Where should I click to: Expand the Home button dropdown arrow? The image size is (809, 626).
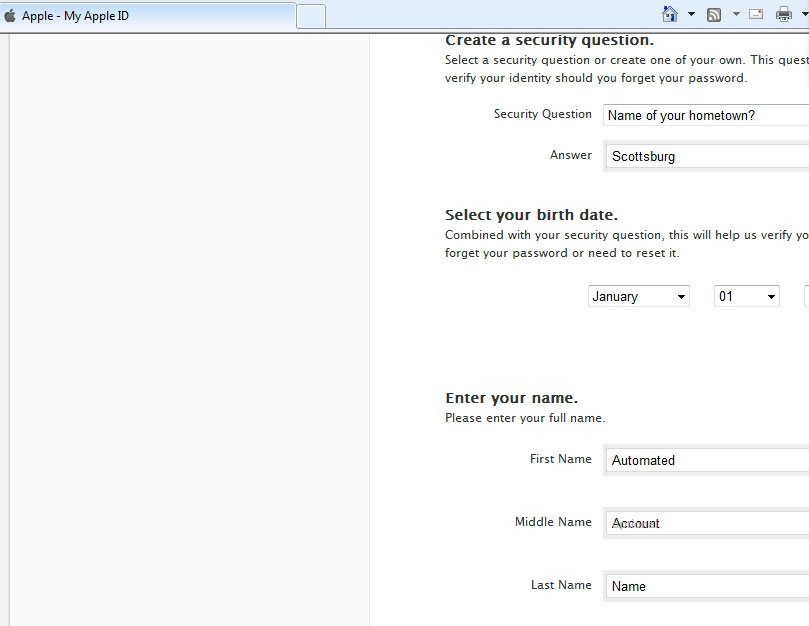click(x=691, y=14)
